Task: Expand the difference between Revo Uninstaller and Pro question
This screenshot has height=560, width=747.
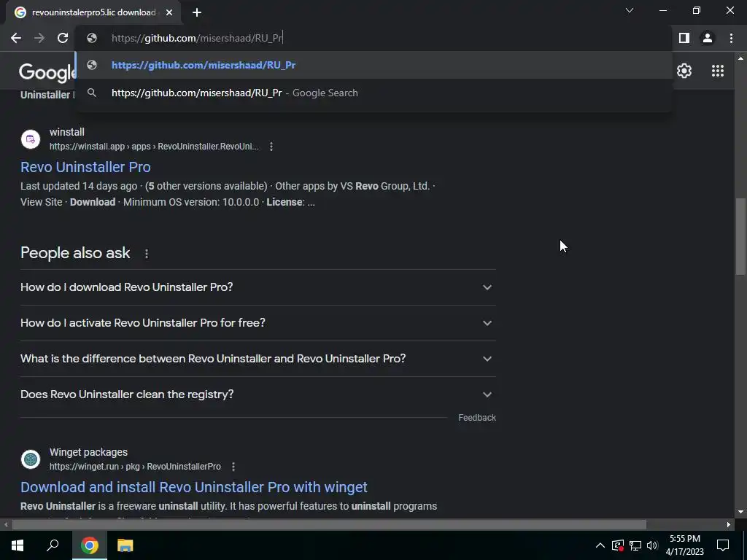Action: (x=258, y=359)
